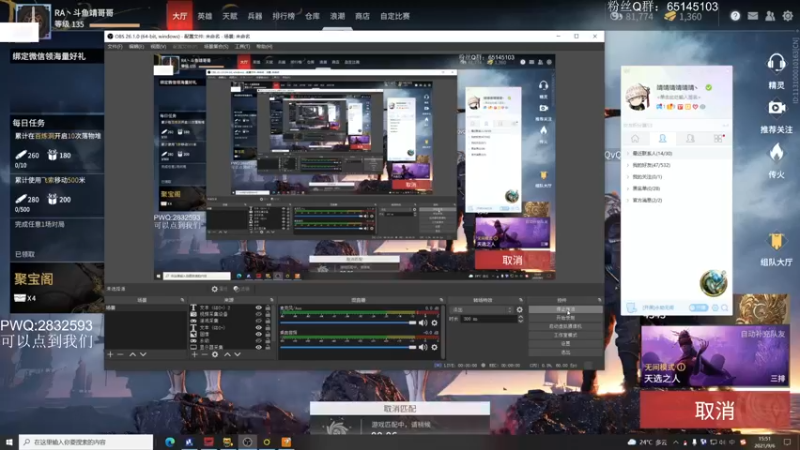800x450 pixels.
Task: Open the OBS 工具(T) menu
Action: click(242, 46)
